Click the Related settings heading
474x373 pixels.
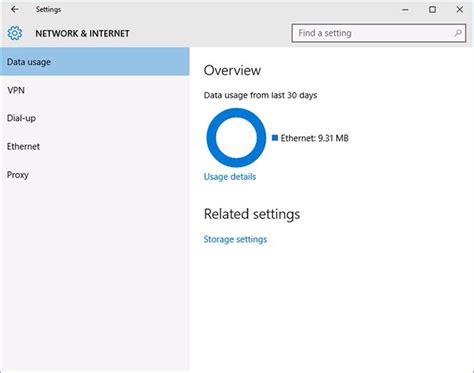(252, 214)
